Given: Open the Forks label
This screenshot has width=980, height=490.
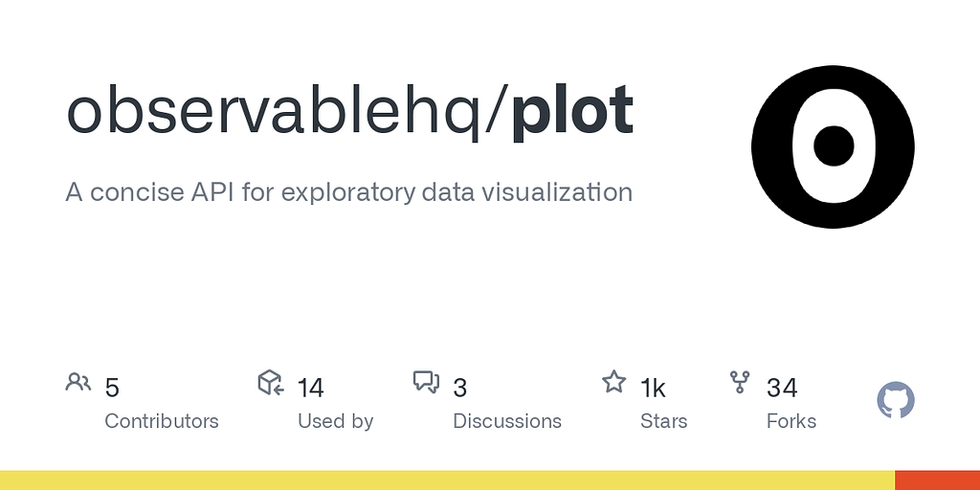Looking at the screenshot, I should [791, 421].
